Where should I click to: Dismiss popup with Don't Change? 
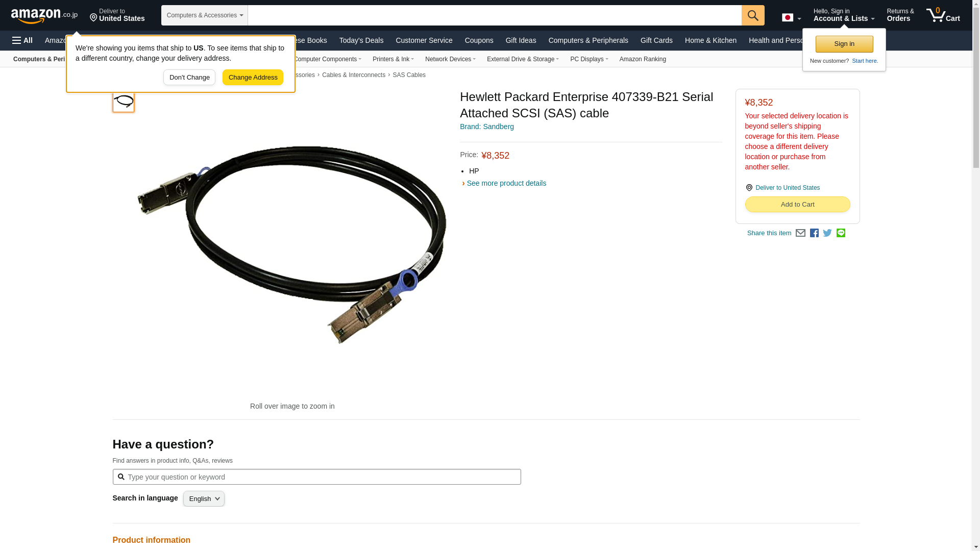tap(189, 78)
